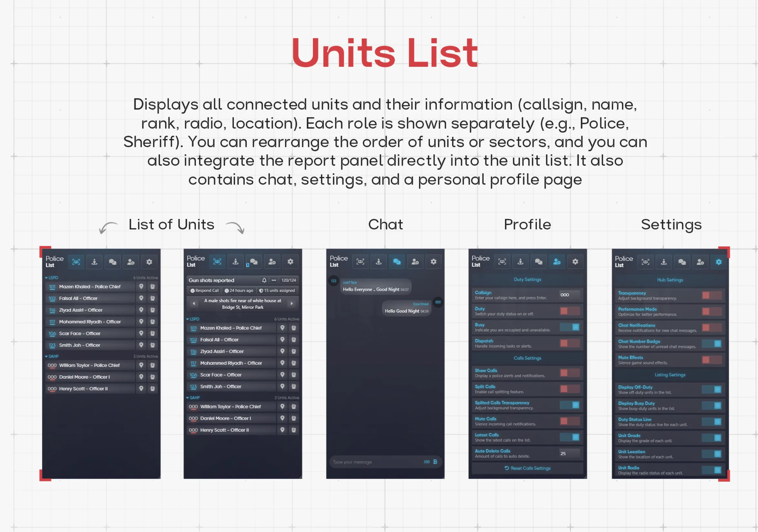Turn off Chat Notifications in Hub Settings
The image size is (758, 532).
[712, 327]
